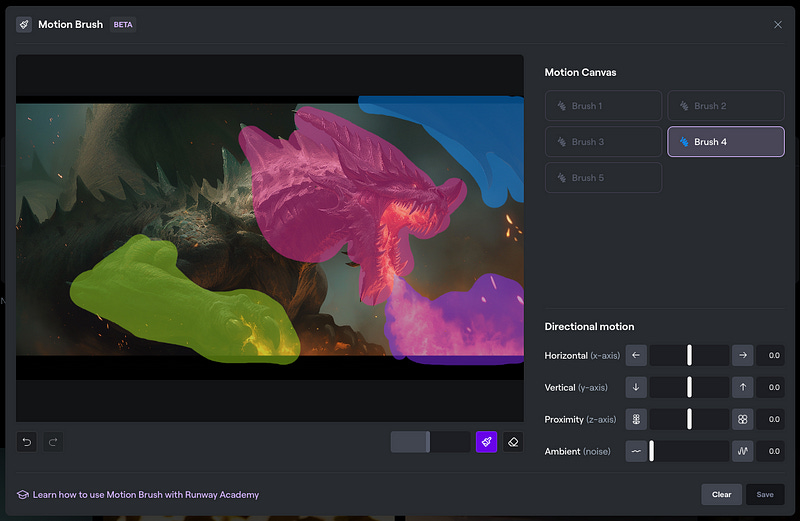Screen dimensions: 800x521
Task: Click the Ambient noise slider handle
Action: (652, 451)
